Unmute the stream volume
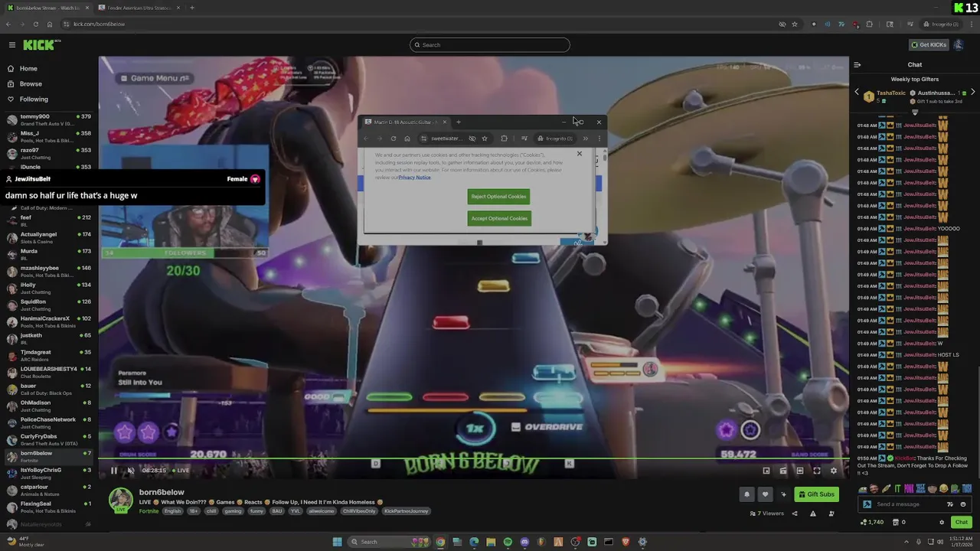The width and height of the screenshot is (980, 551). 131,471
